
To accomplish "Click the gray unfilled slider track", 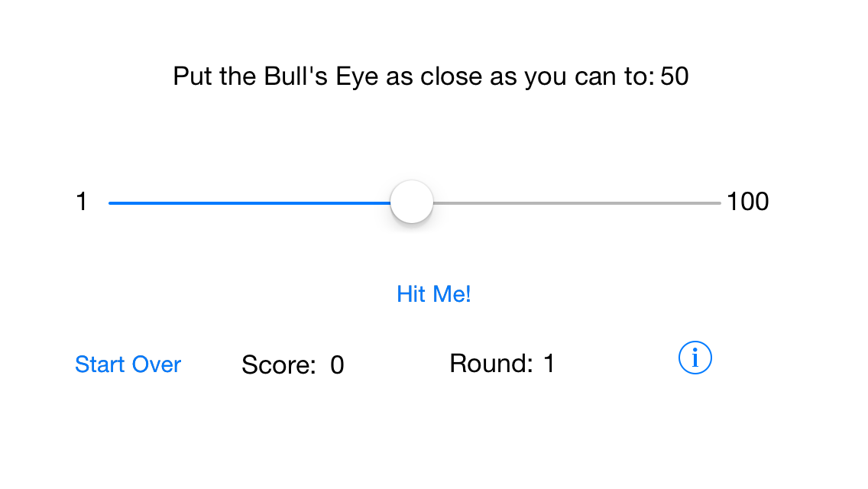I will (x=577, y=203).
